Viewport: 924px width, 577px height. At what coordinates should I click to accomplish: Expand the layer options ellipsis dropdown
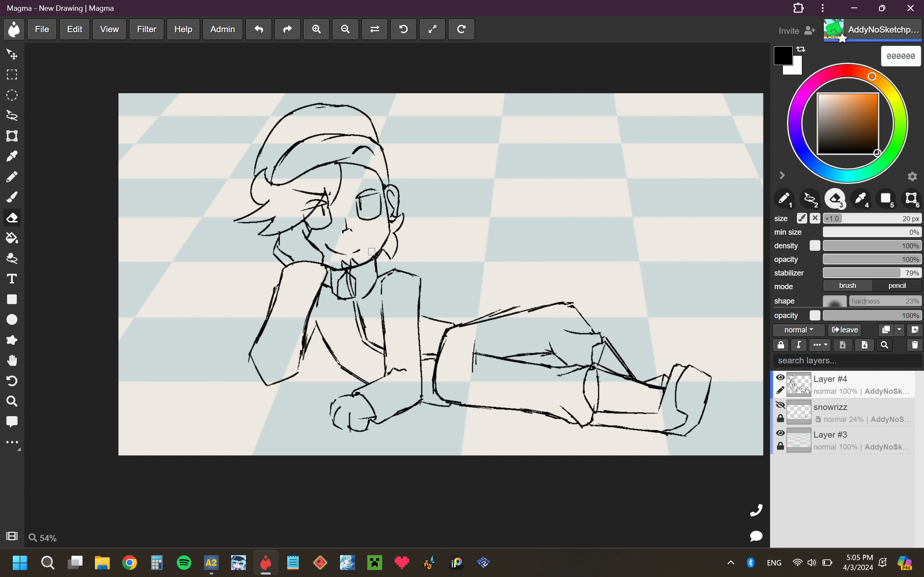[820, 345]
